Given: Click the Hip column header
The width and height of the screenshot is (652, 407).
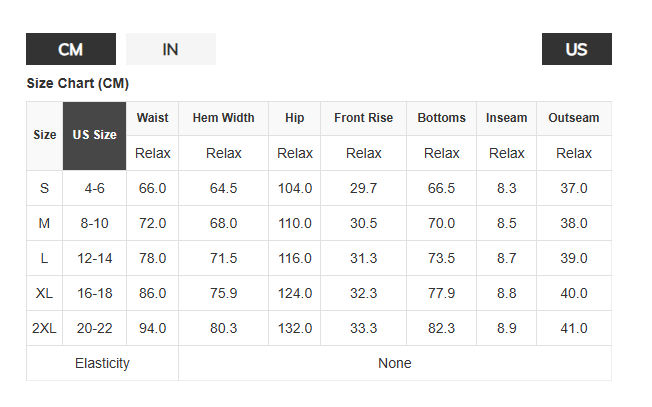Looking at the screenshot, I should coord(294,118).
